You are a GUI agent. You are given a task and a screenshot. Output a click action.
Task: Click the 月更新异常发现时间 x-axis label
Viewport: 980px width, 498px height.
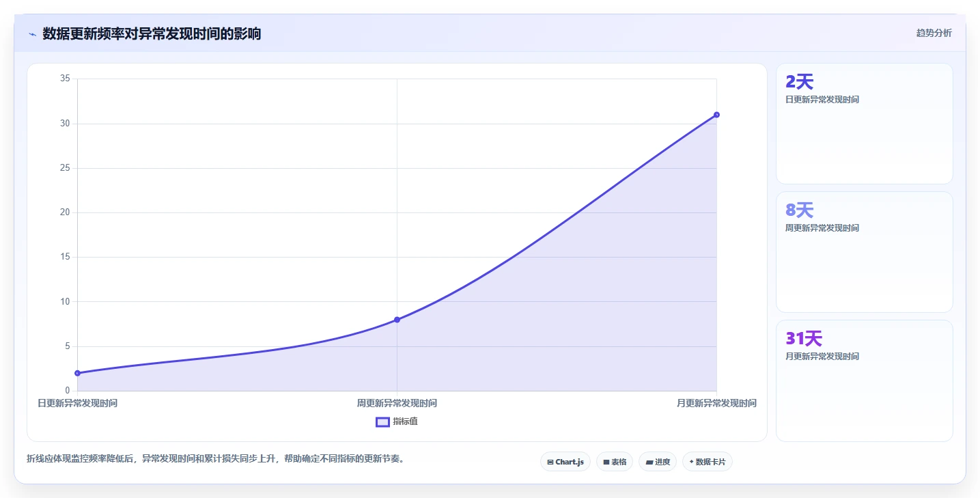point(716,403)
